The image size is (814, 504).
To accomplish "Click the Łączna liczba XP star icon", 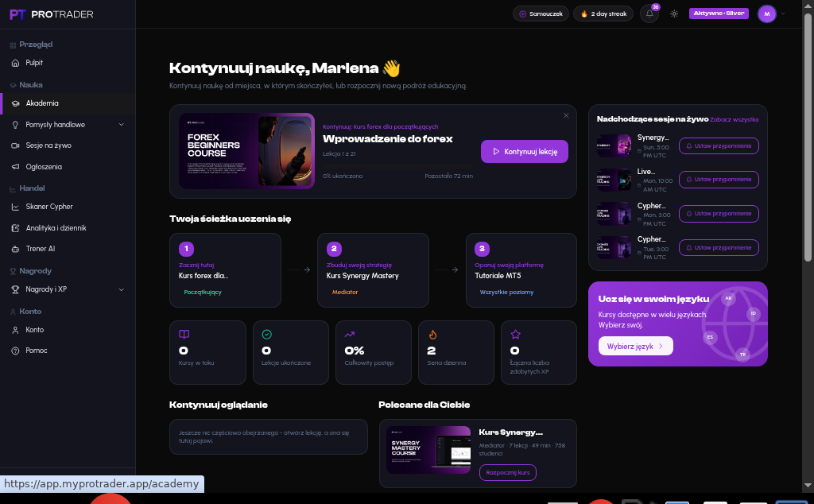I will pos(515,334).
